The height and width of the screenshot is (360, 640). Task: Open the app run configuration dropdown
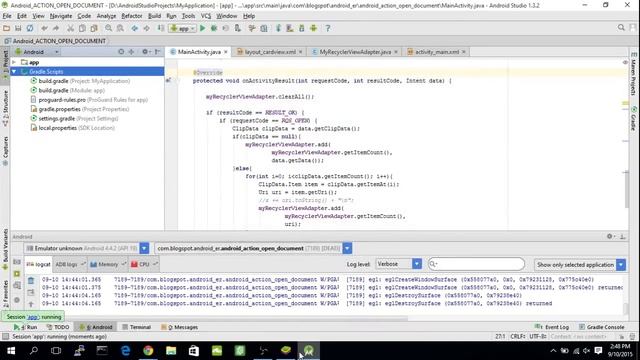click(183, 29)
